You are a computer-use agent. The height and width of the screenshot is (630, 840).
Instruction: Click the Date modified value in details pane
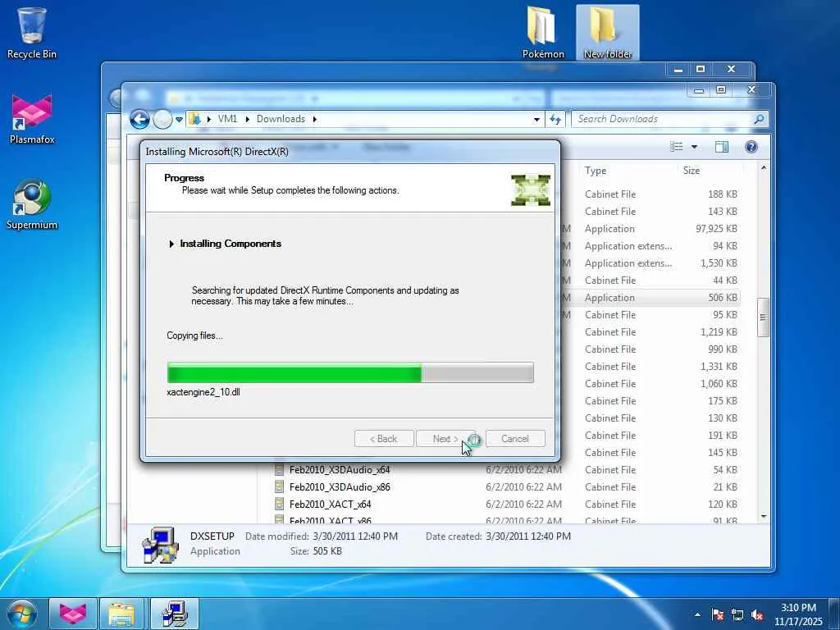[355, 536]
